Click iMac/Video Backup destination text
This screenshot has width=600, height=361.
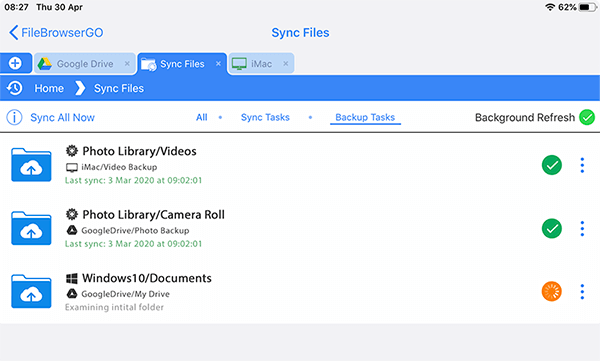point(119,167)
